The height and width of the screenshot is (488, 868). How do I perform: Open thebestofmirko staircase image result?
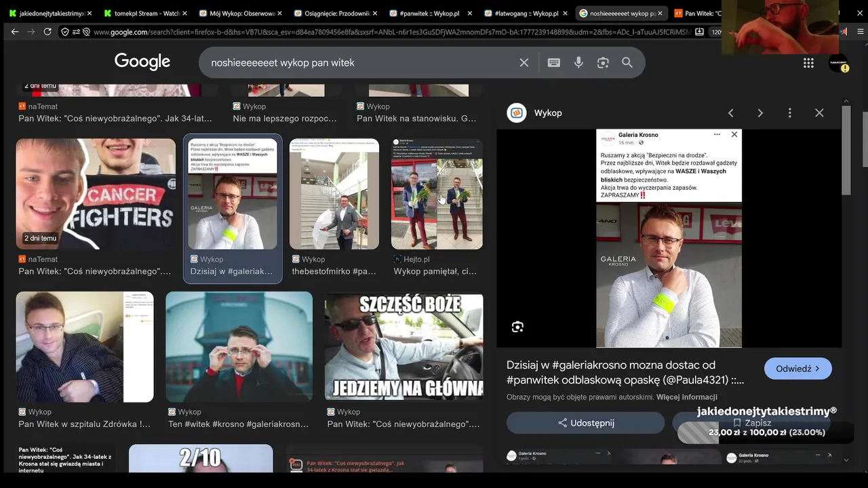336,194
